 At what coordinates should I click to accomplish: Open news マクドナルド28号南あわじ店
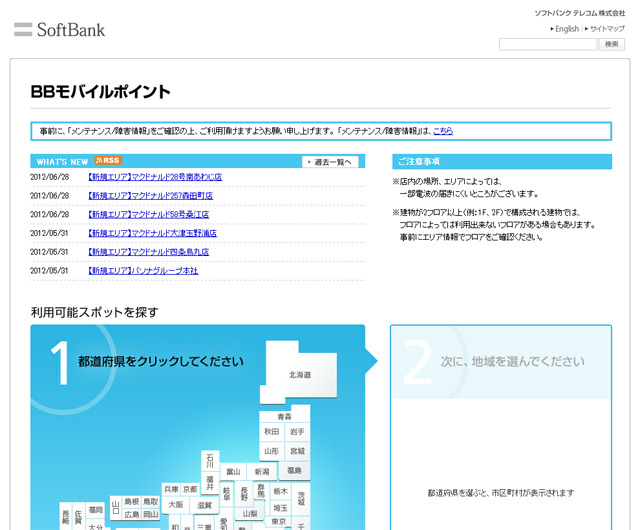point(154,177)
